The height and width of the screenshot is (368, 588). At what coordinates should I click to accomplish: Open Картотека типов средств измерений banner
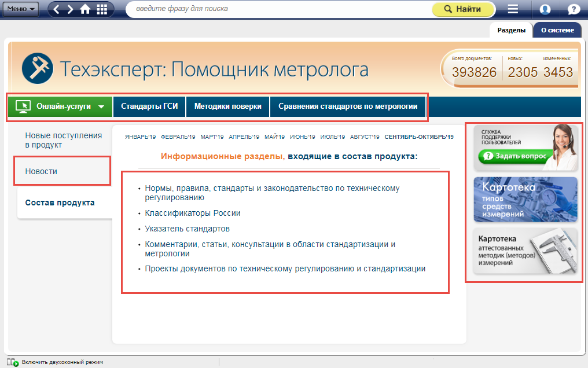click(x=525, y=200)
